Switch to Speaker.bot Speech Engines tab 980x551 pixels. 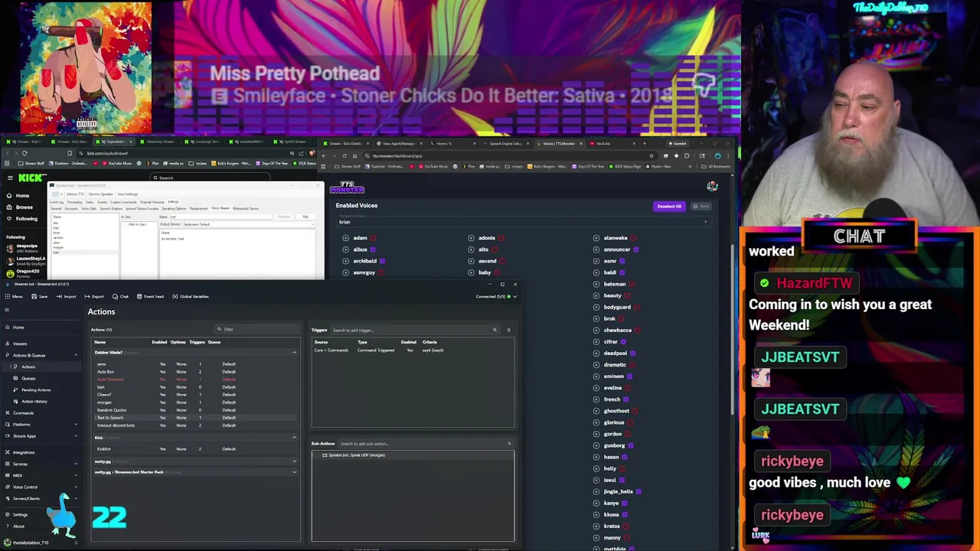point(111,208)
